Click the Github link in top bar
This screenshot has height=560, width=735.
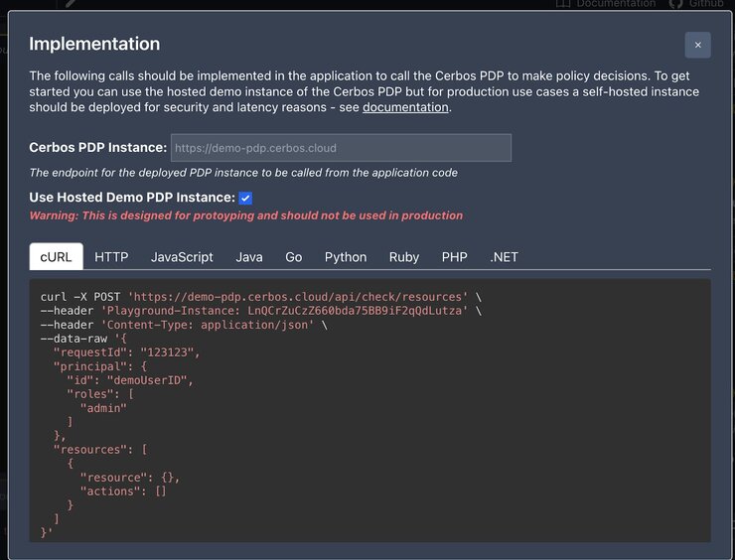[705, 4]
